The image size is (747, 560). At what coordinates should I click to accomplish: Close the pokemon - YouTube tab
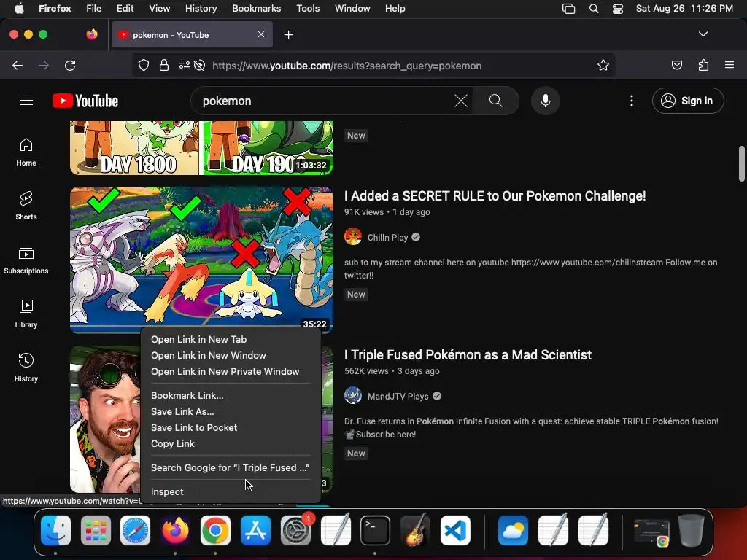point(261,34)
